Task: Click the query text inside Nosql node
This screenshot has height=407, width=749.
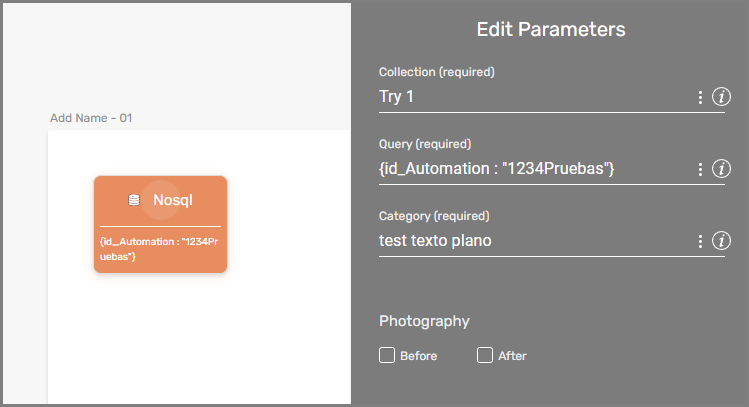Action: 159,249
